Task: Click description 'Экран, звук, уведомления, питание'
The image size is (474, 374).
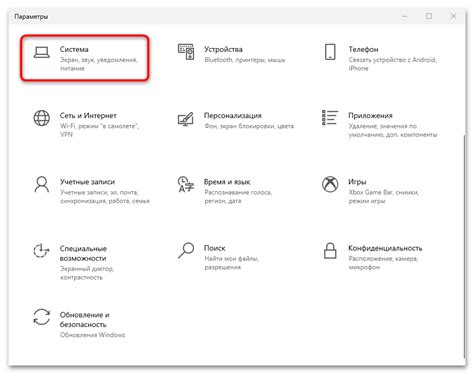Action: pos(99,64)
